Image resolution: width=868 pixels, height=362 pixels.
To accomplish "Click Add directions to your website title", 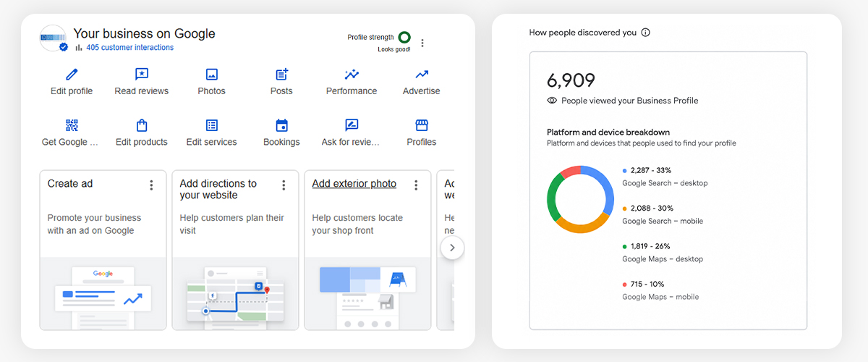I will [218, 190].
